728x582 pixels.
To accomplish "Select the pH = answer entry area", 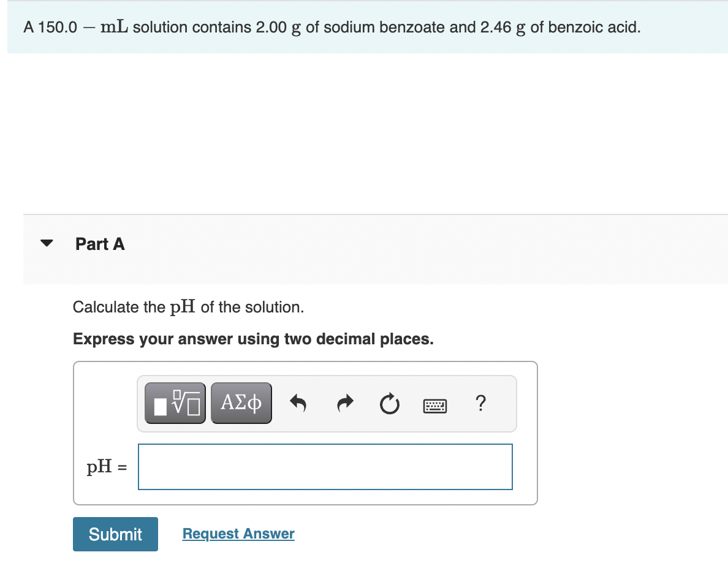I will click(325, 467).
